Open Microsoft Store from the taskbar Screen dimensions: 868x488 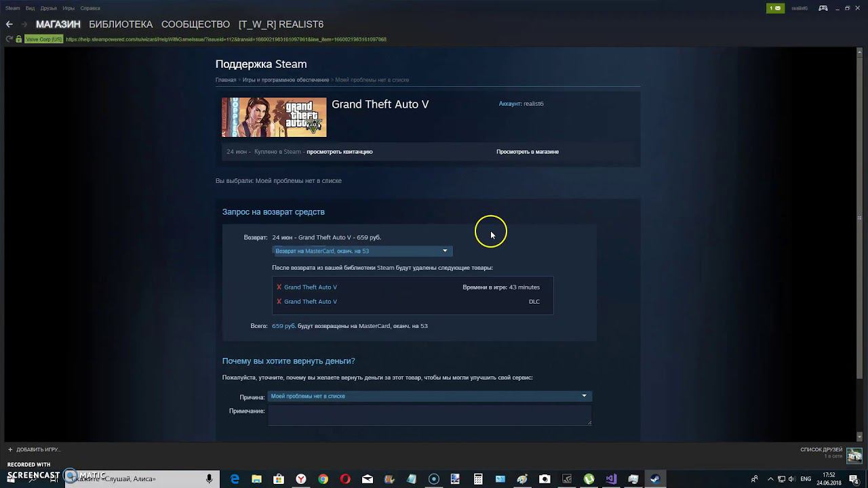[279, 479]
